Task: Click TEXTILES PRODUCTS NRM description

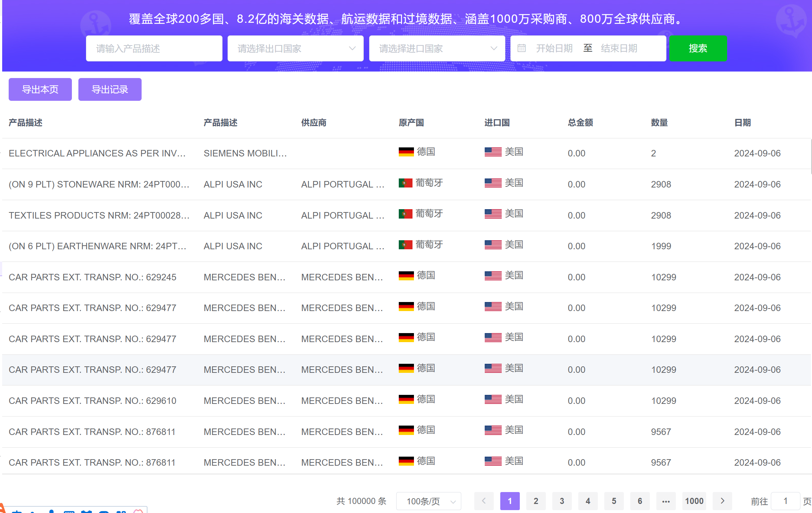Action: (99, 215)
